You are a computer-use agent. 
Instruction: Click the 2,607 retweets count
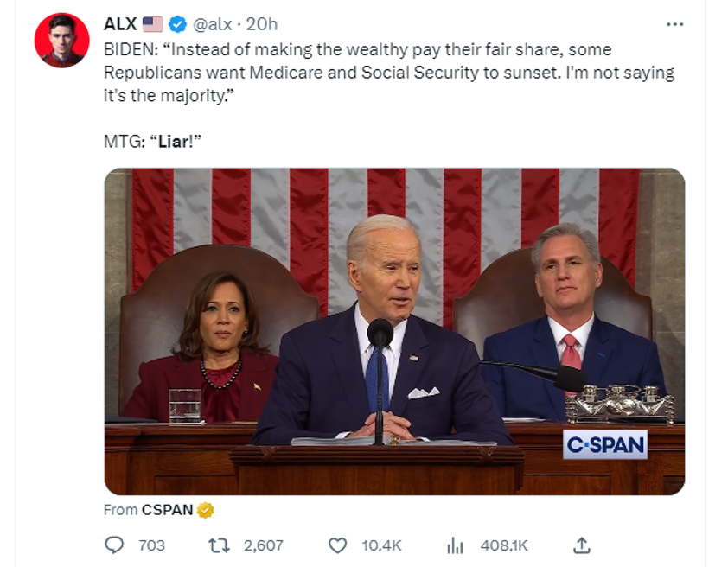coord(263,545)
